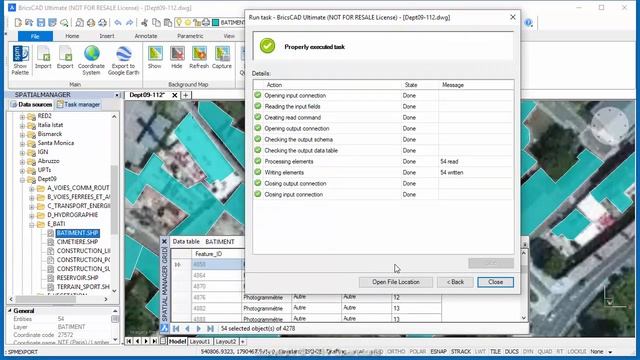Expand the Bismarck folder
This screenshot has width=640, height=360.
pos(22,134)
